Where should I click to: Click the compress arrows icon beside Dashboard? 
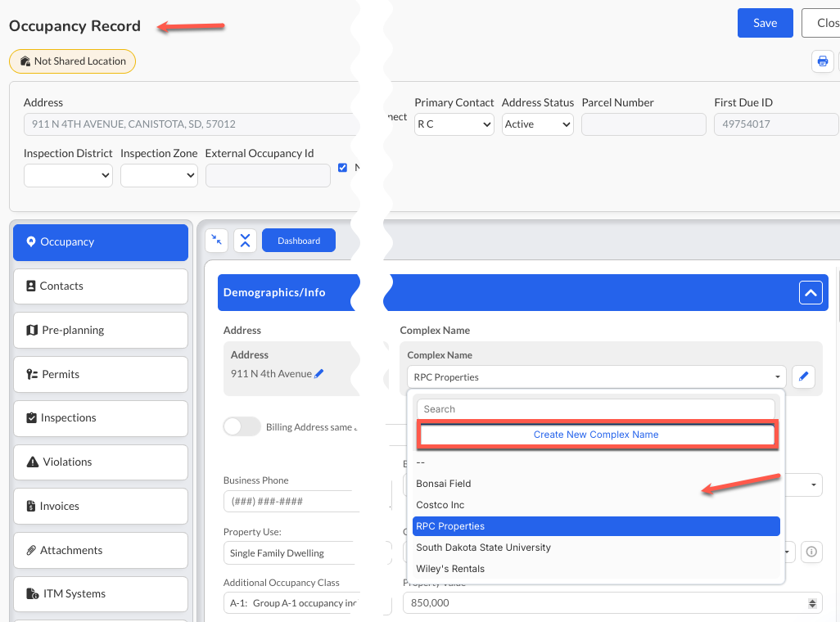(217, 241)
